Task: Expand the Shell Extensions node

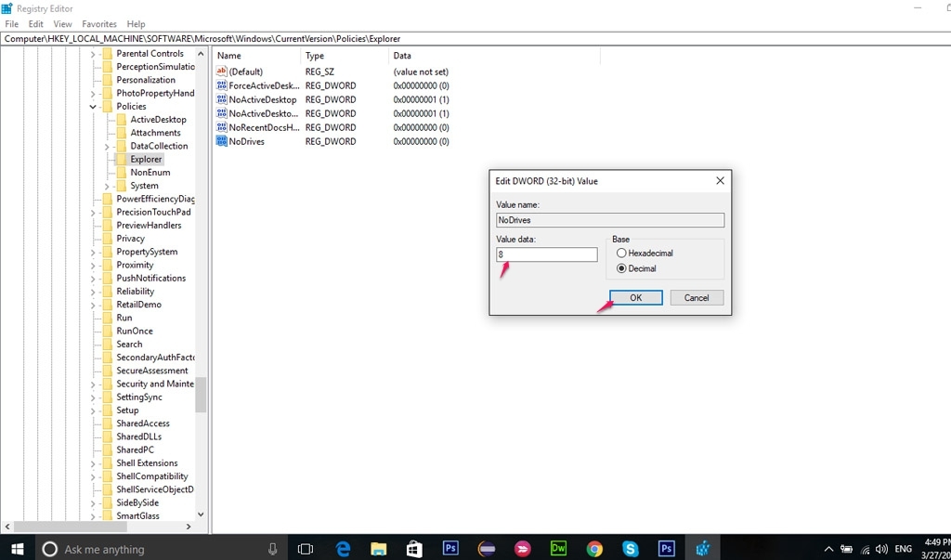Action: pyautogui.click(x=93, y=463)
